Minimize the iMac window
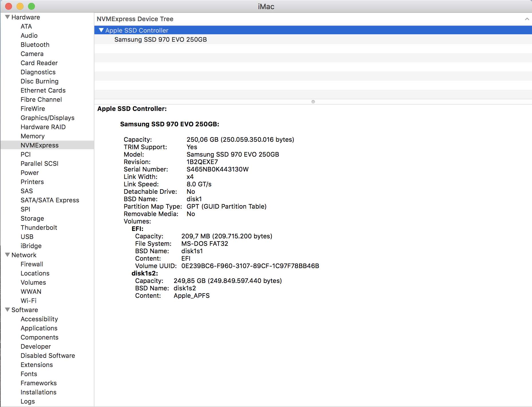532x407 pixels. (x=20, y=6)
